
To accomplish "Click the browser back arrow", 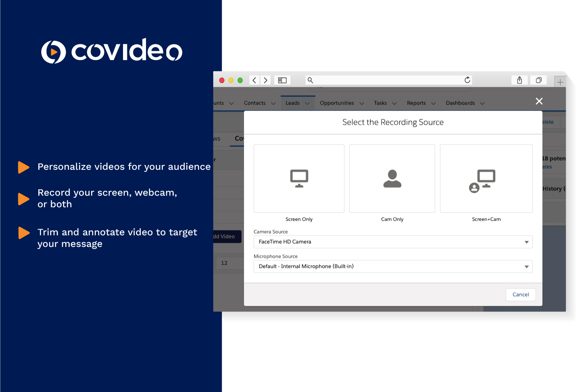I will [254, 80].
